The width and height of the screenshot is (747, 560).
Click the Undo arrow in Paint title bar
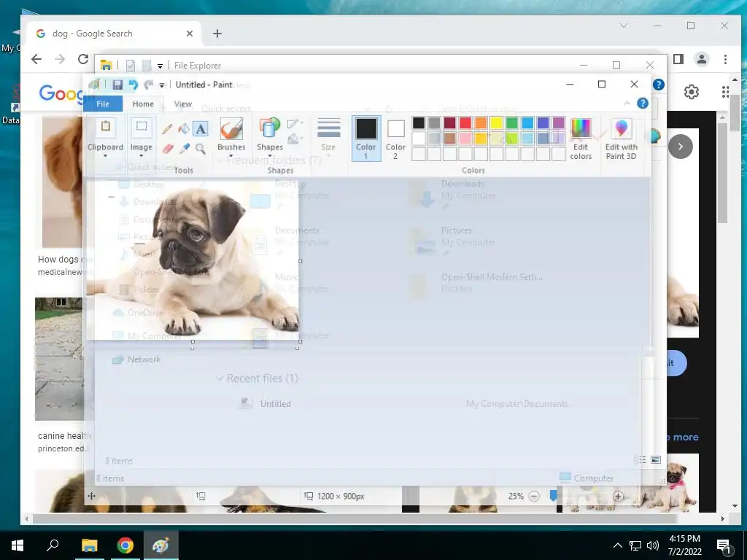coord(133,85)
